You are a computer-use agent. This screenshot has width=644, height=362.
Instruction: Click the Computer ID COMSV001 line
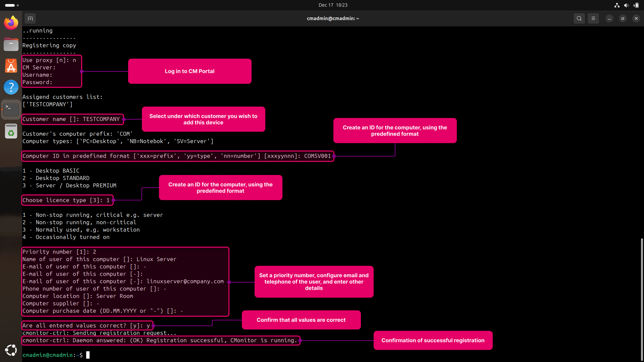pos(177,156)
